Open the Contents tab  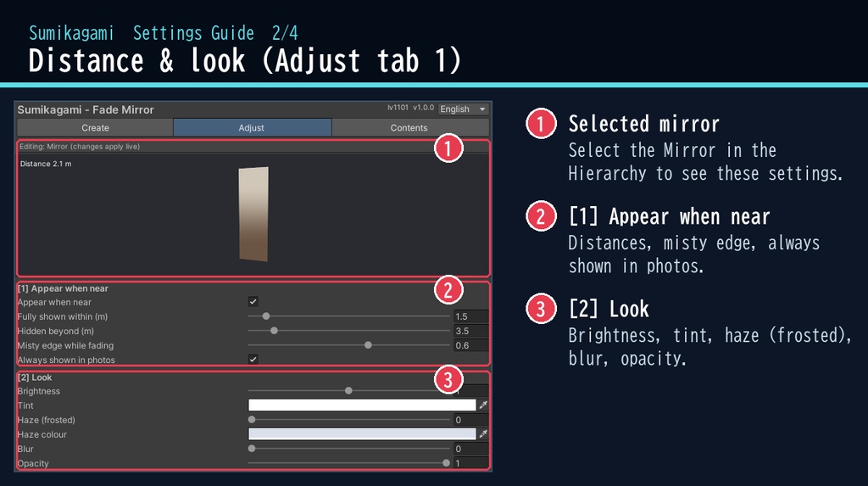409,127
